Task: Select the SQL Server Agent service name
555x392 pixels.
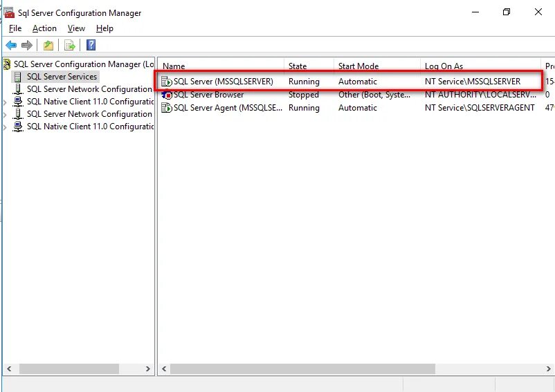Action: click(x=228, y=108)
